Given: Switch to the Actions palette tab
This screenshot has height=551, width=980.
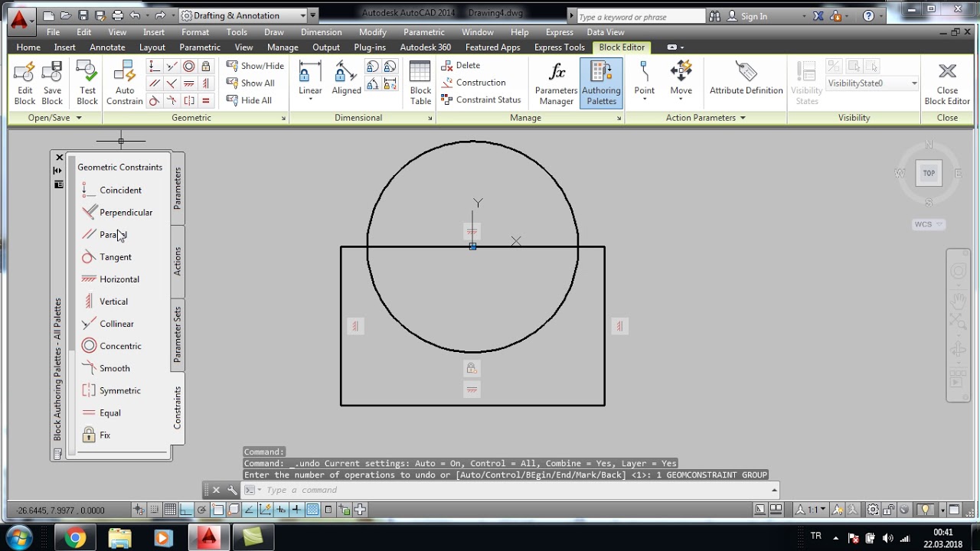Looking at the screenshot, I should pos(178,262).
